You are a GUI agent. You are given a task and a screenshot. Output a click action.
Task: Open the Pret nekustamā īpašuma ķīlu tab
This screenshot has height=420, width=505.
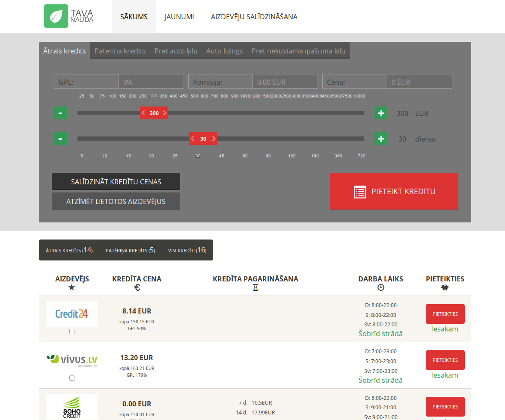pos(298,51)
